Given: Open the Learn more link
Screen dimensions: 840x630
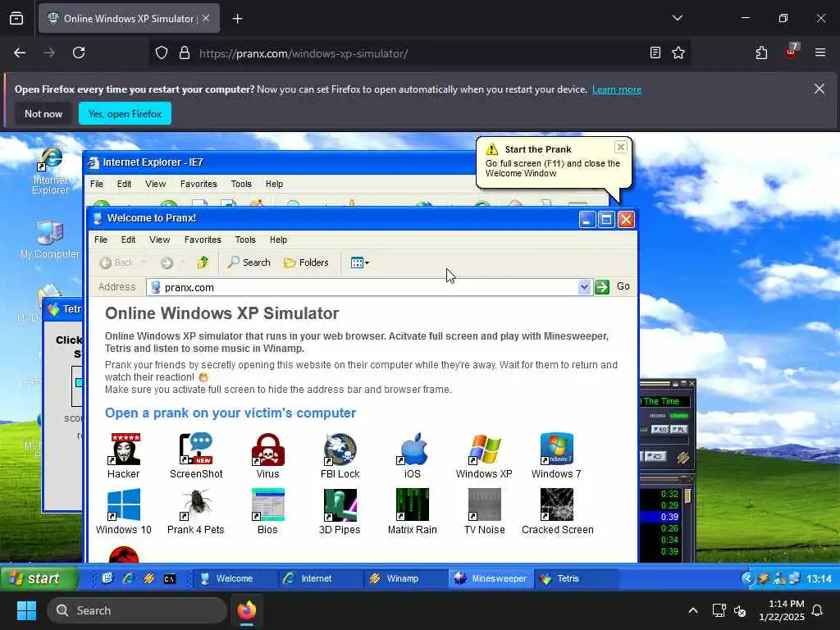Looking at the screenshot, I should click(617, 89).
